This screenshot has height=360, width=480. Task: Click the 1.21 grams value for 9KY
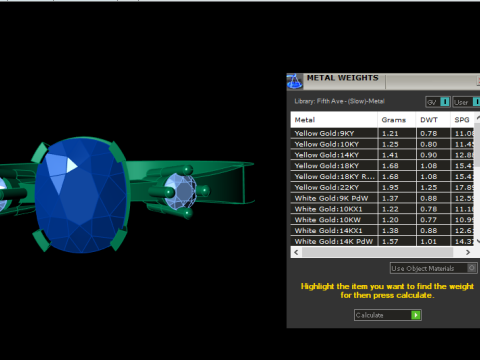(x=390, y=133)
